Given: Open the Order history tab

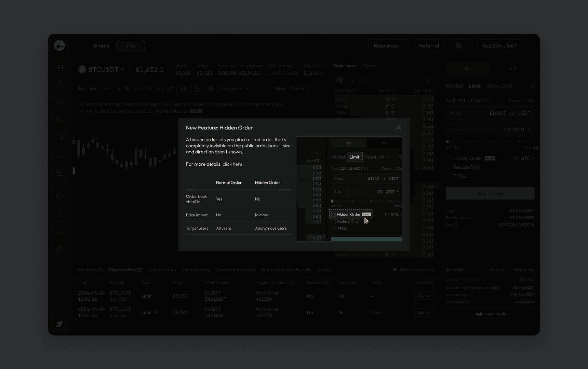Looking at the screenshot, I should pyautogui.click(x=162, y=270).
